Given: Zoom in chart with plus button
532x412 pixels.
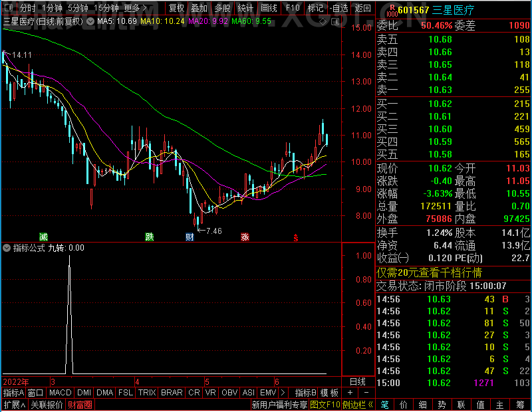Looking at the screenshot, I should pos(350,393).
